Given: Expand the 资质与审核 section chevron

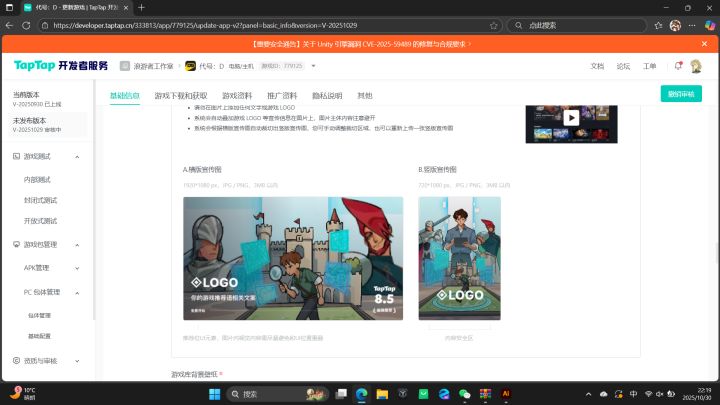Looking at the screenshot, I should point(77,361).
